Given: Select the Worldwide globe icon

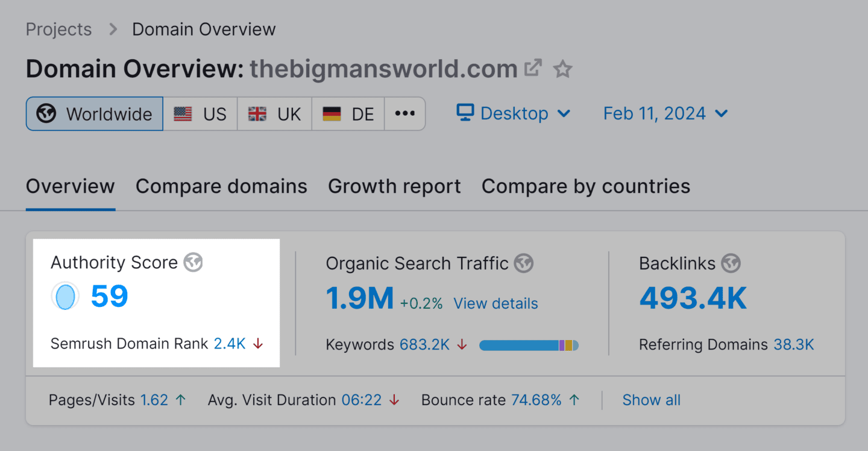Looking at the screenshot, I should click(46, 113).
